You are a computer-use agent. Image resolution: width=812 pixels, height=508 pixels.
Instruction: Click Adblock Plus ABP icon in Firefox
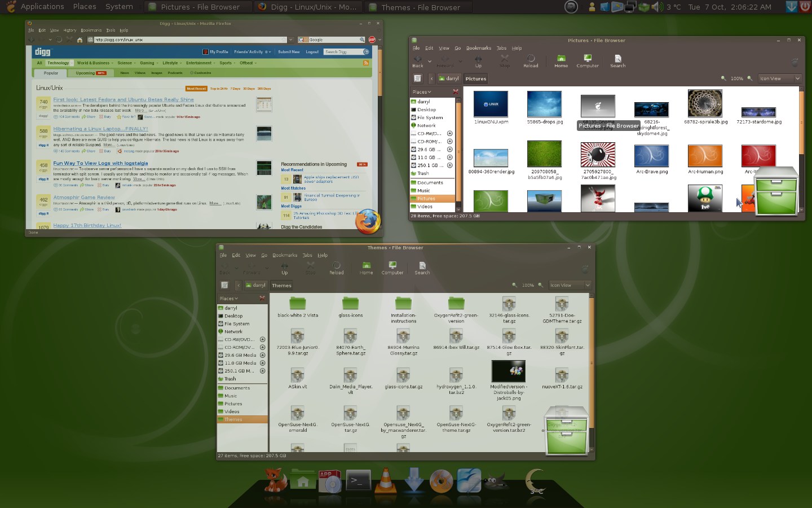(x=372, y=40)
